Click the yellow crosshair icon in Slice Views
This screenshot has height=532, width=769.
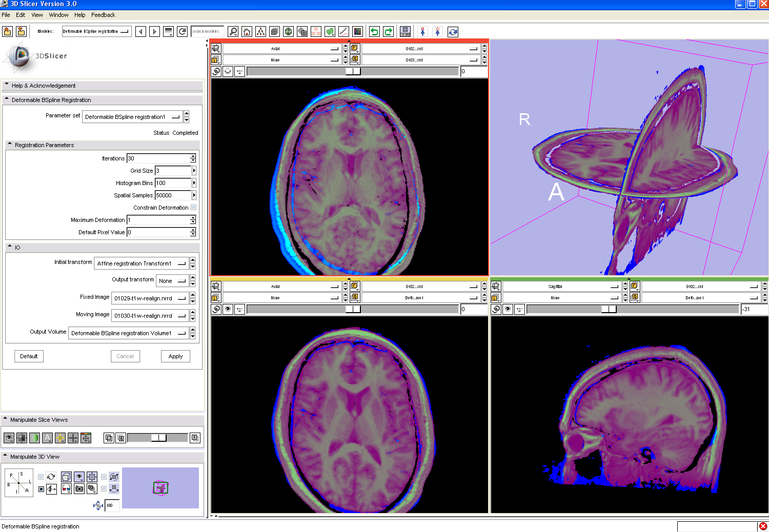pos(60,438)
